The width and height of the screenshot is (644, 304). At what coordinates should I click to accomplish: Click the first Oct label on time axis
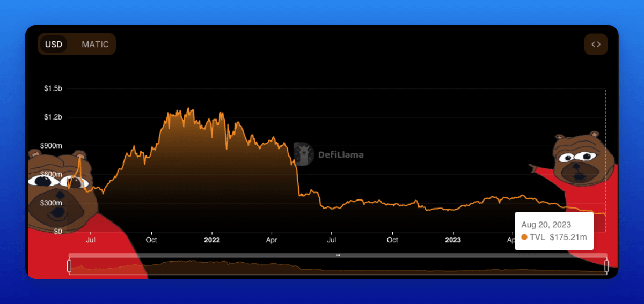(151, 240)
